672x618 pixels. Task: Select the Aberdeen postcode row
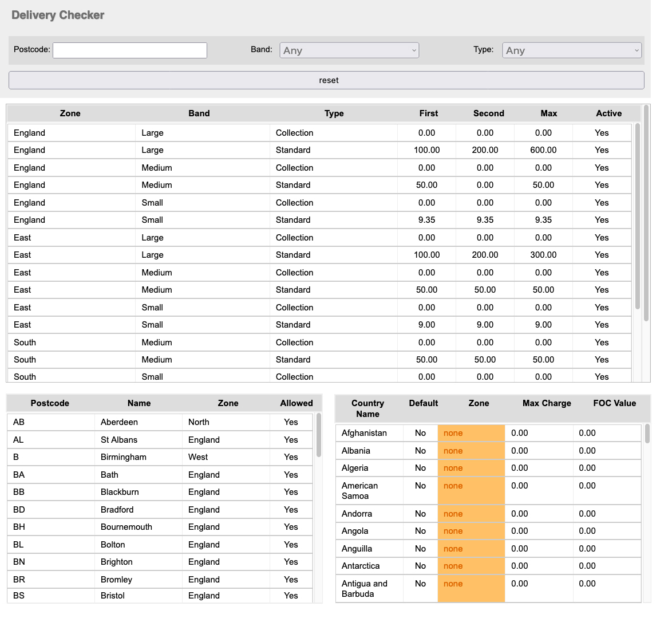pyautogui.click(x=139, y=422)
